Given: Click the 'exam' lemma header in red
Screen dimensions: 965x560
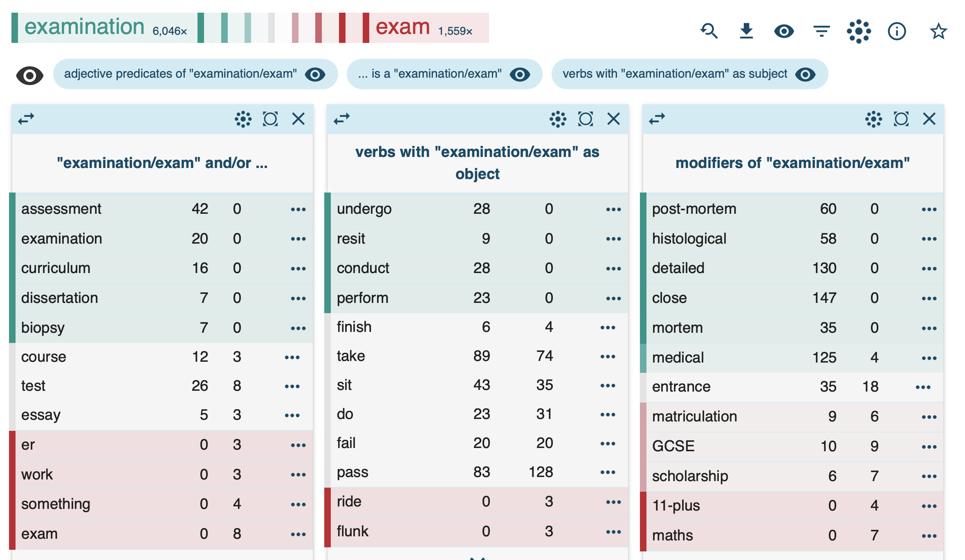Looking at the screenshot, I should click(402, 27).
